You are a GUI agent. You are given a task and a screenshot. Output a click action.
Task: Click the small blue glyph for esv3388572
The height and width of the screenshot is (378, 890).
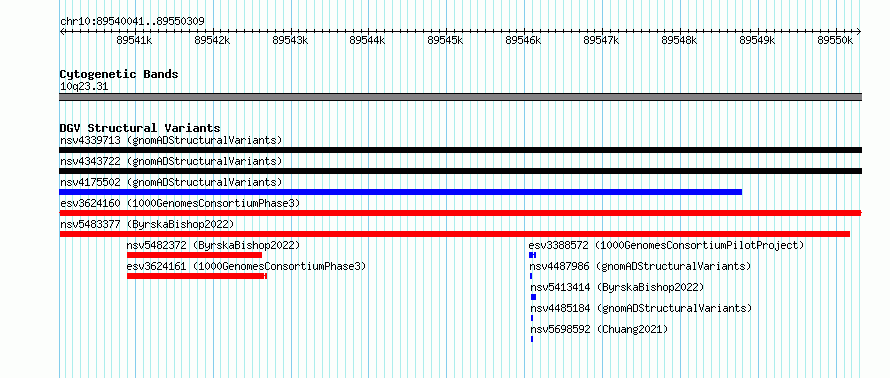(532, 255)
